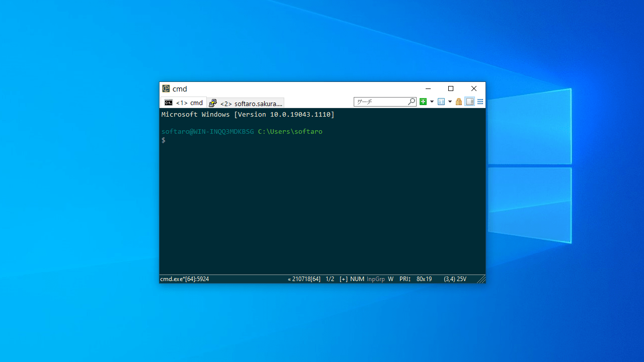Click the ConEmu application icon in title bar
The image size is (644, 362).
tap(166, 88)
